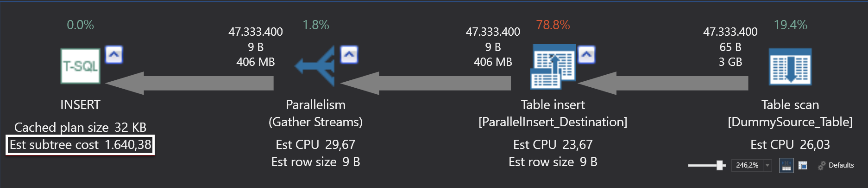The width and height of the screenshot is (868, 188).
Task: Click the zoom-to-fit plan icon
Action: coord(803,165)
